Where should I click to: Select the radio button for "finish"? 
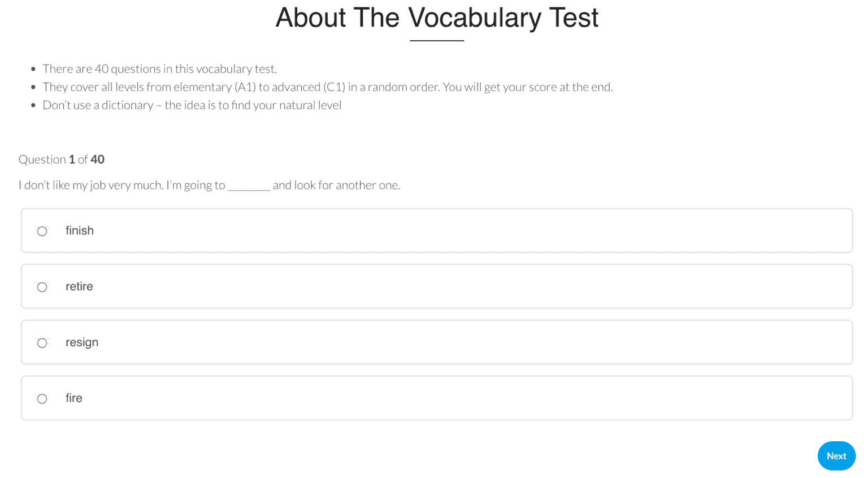(42, 231)
